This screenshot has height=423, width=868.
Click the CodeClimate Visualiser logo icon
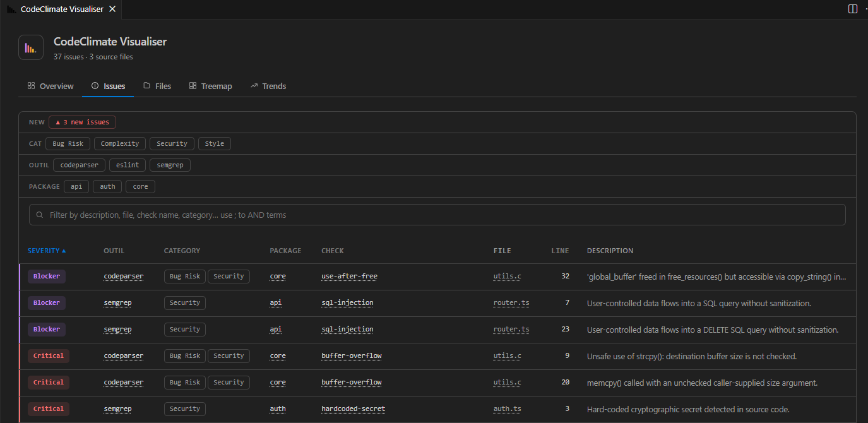[31, 47]
